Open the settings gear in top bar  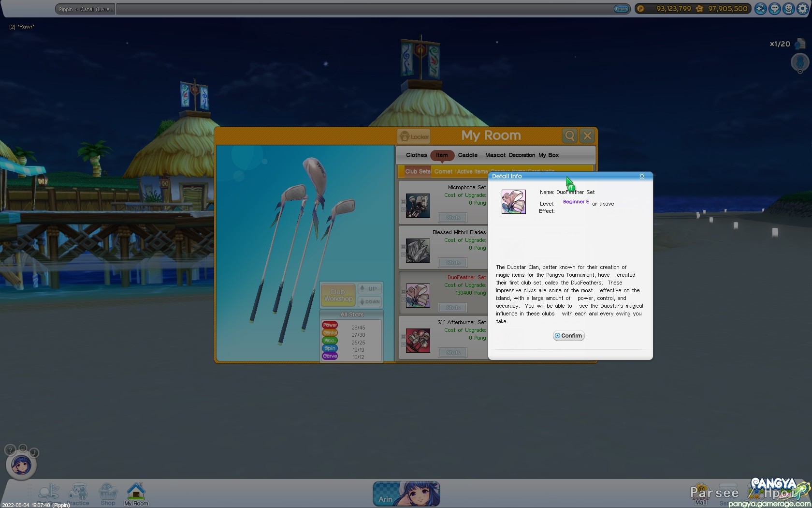pyautogui.click(x=802, y=9)
